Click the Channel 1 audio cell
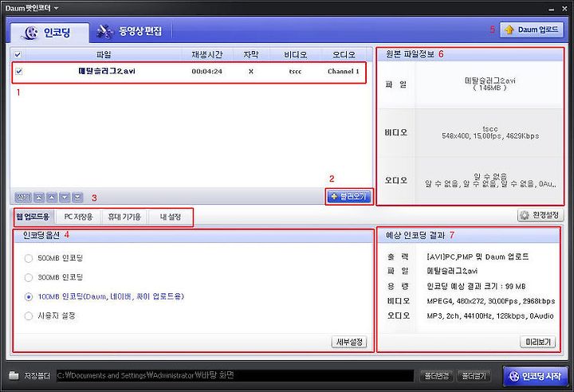The image size is (574, 392). click(x=344, y=72)
